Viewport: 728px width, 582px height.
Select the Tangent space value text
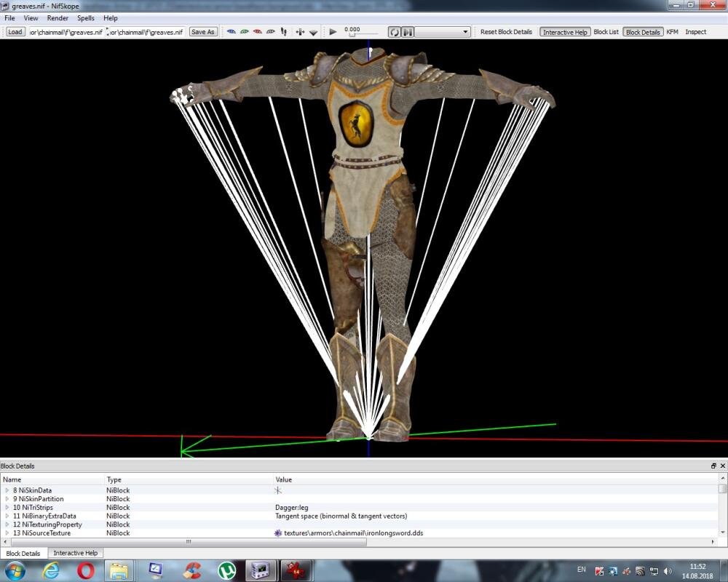coord(341,516)
